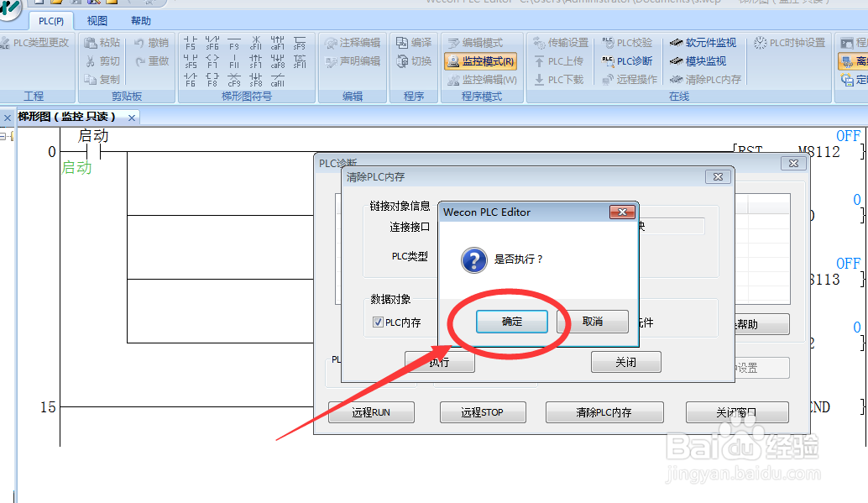Viewport: 868px width, 503px height.
Task: Select the sF11 ladder symbol
Action: [x=300, y=61]
